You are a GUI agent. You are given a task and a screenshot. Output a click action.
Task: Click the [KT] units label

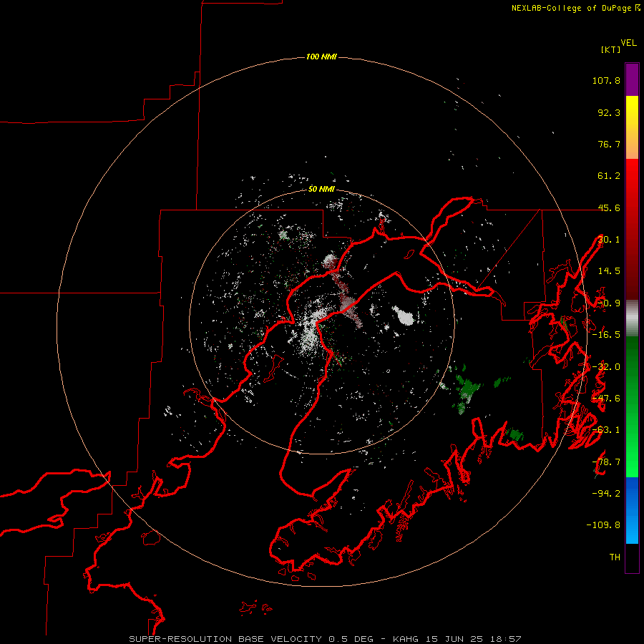610,49
